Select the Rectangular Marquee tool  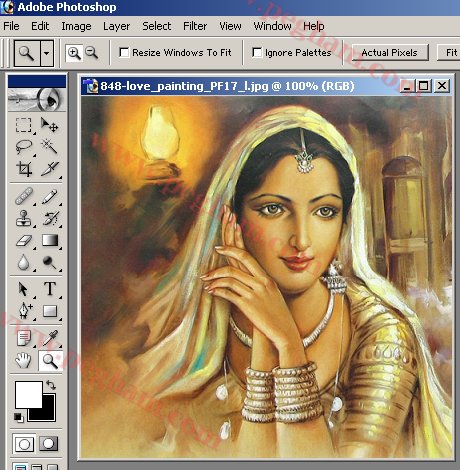(24, 125)
